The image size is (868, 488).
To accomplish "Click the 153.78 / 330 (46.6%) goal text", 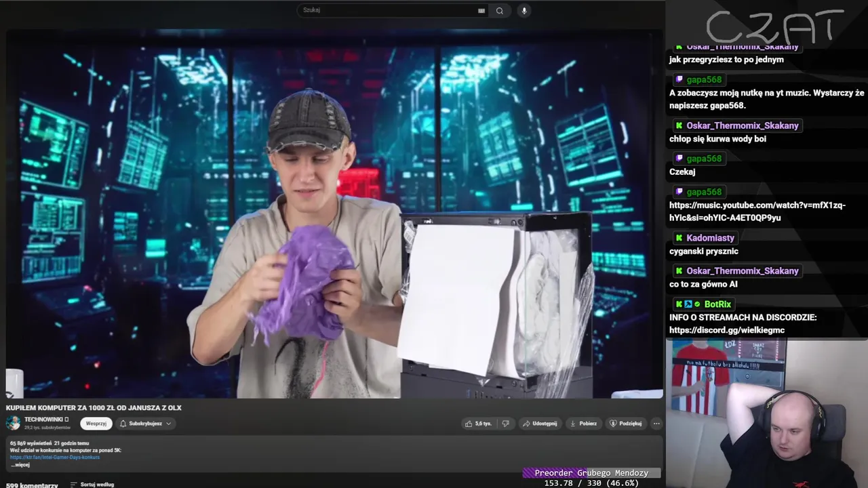I will [x=591, y=483].
